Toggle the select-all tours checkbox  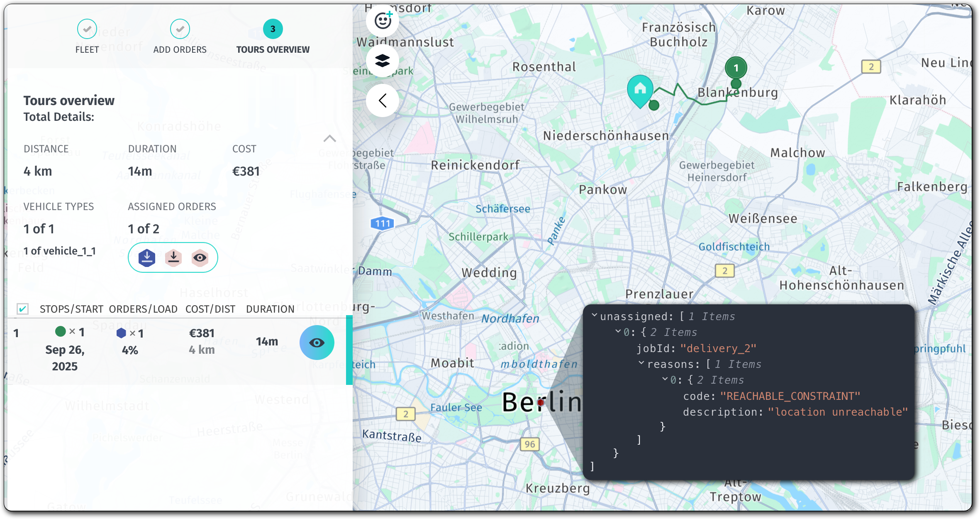23,309
